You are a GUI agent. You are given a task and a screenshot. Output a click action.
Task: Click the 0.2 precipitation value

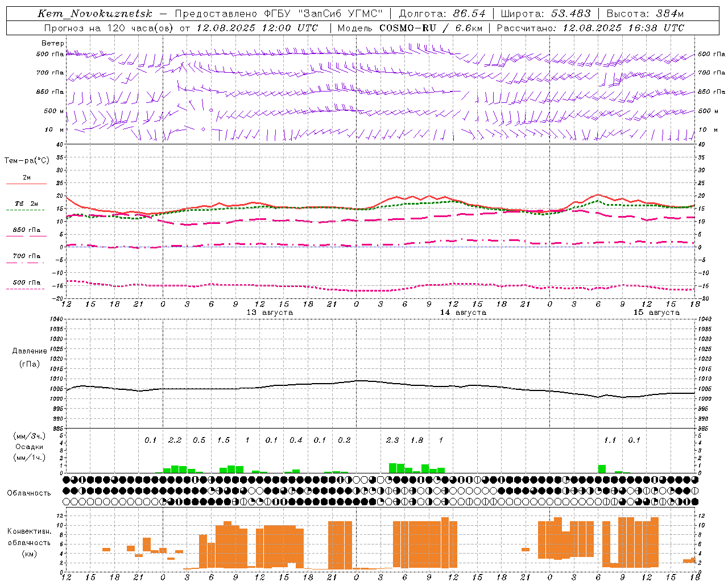[344, 440]
